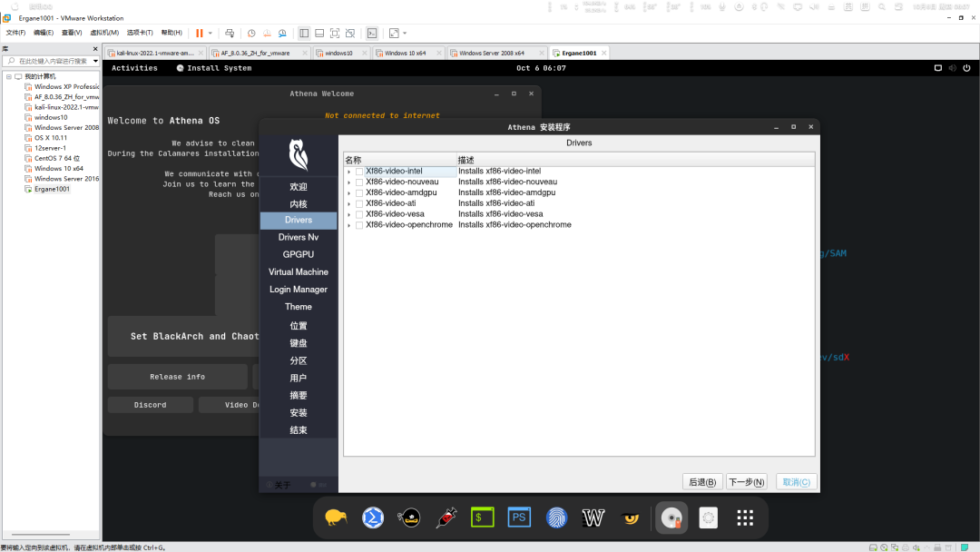The width and height of the screenshot is (980, 552).
Task: Open the 虚拟机(M) menu
Action: coord(104,33)
